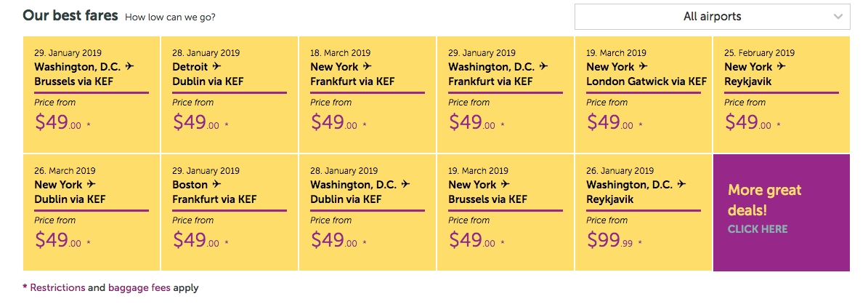Click airplane icon on 26 March New York–Dublin fare
868x307 pixels.
pos(91,185)
